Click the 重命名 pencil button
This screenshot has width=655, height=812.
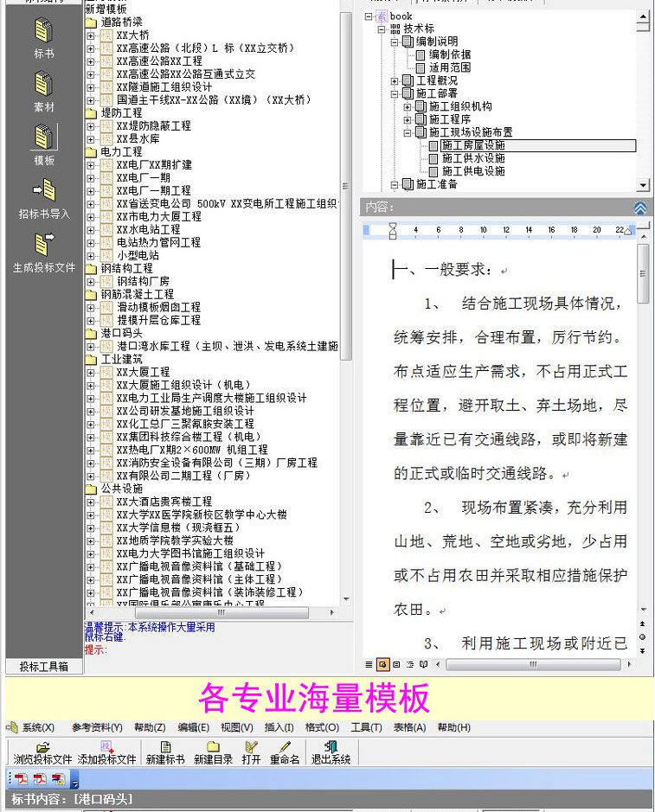[285, 753]
